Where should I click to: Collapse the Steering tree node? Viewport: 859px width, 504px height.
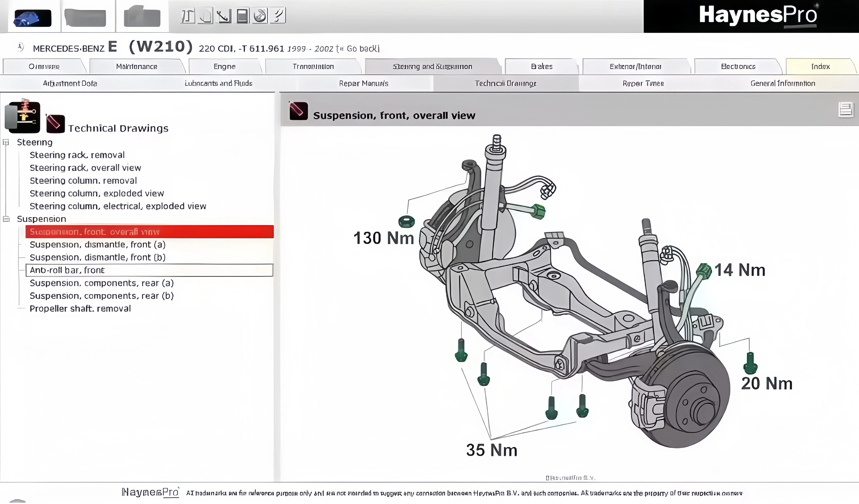[6, 142]
